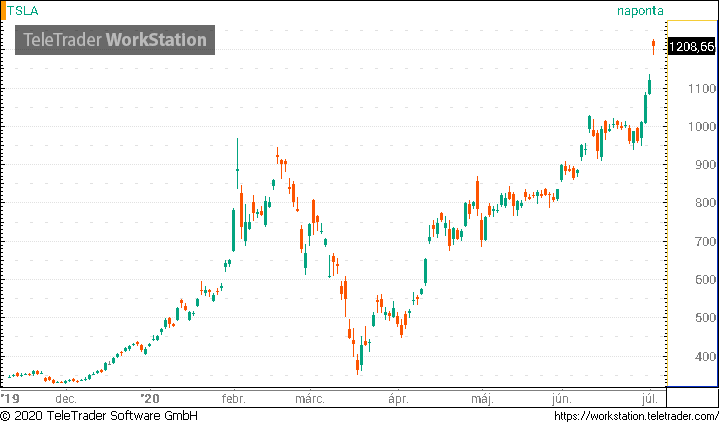719x425 pixels.
Task: Click the 800 price axis label
Action: pos(705,203)
